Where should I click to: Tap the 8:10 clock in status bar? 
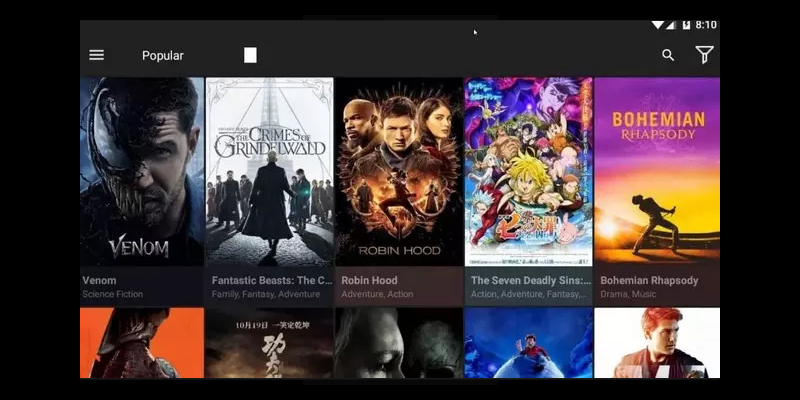pos(706,25)
